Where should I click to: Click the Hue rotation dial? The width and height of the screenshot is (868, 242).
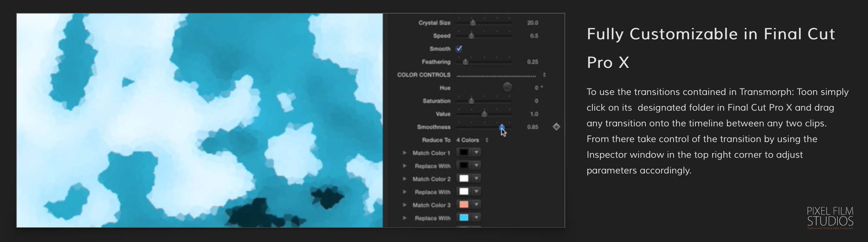point(507,87)
